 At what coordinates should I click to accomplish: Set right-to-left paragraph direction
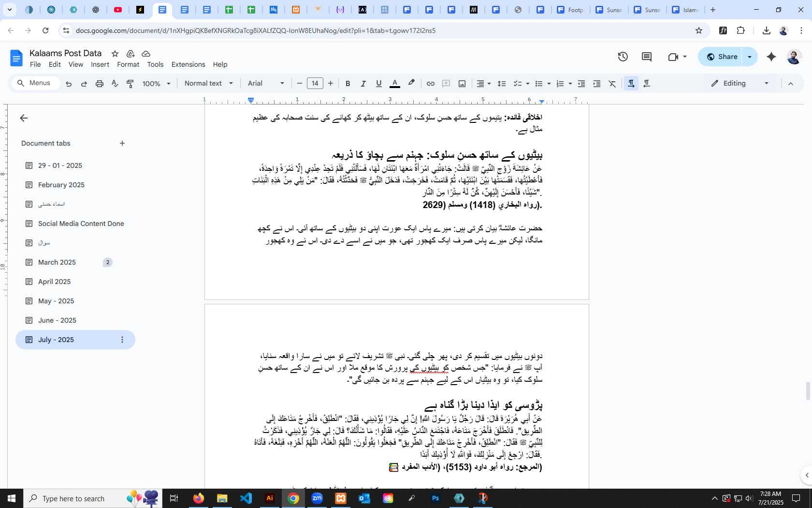coord(647,84)
